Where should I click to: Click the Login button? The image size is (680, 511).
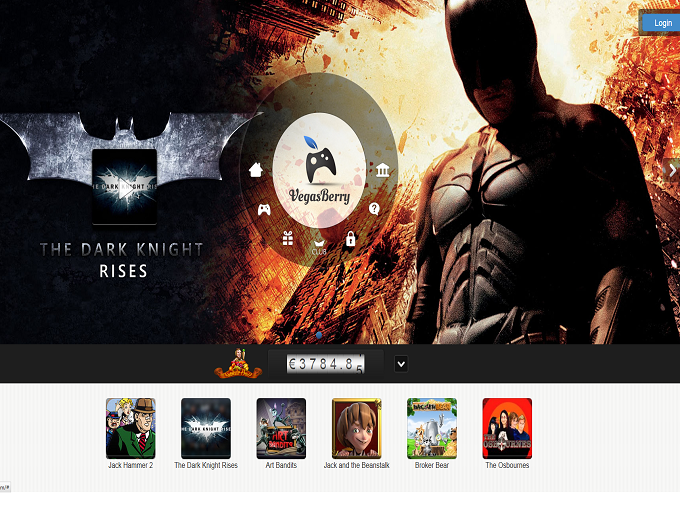tap(663, 23)
